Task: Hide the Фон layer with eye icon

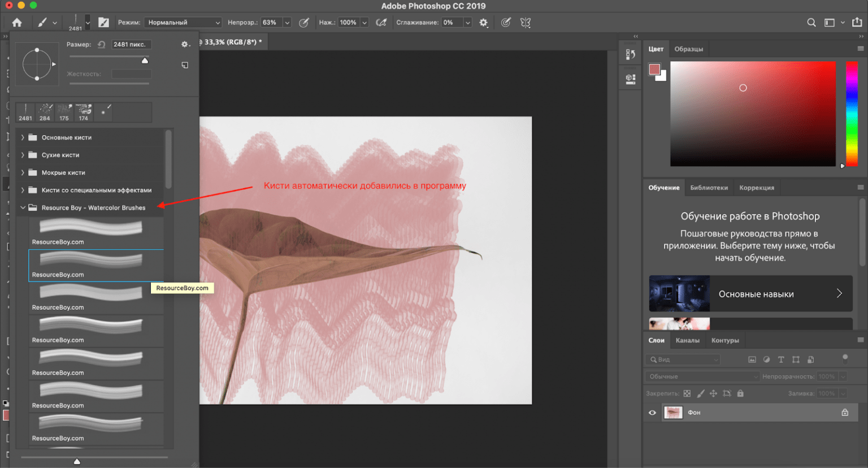Action: point(652,413)
